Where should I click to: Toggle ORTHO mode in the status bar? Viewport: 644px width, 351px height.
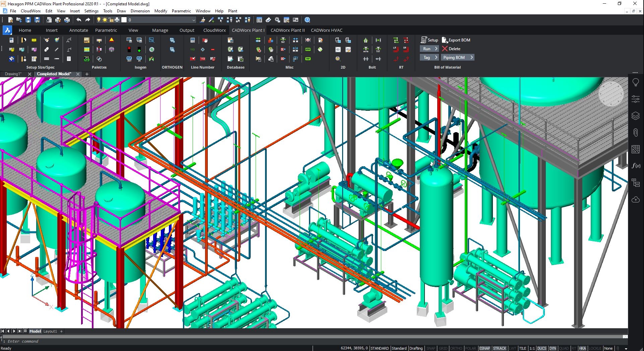[x=456, y=348]
